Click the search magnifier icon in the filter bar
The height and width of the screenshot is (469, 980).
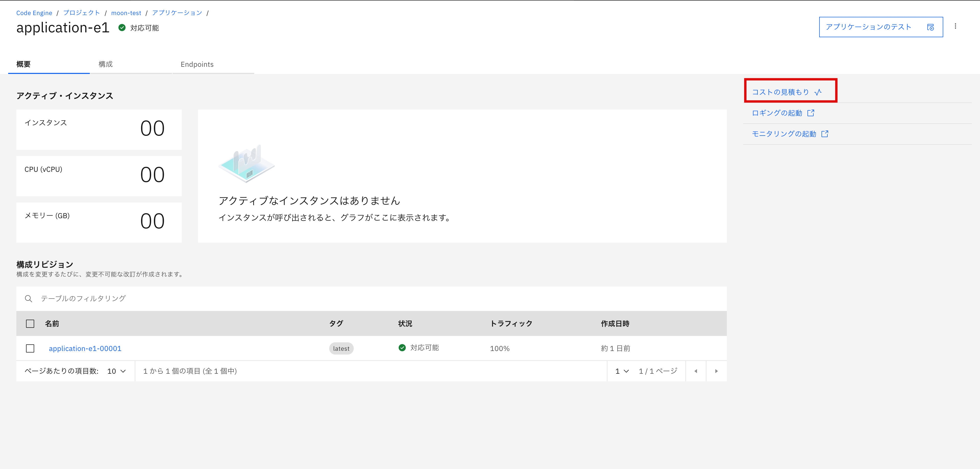[29, 298]
